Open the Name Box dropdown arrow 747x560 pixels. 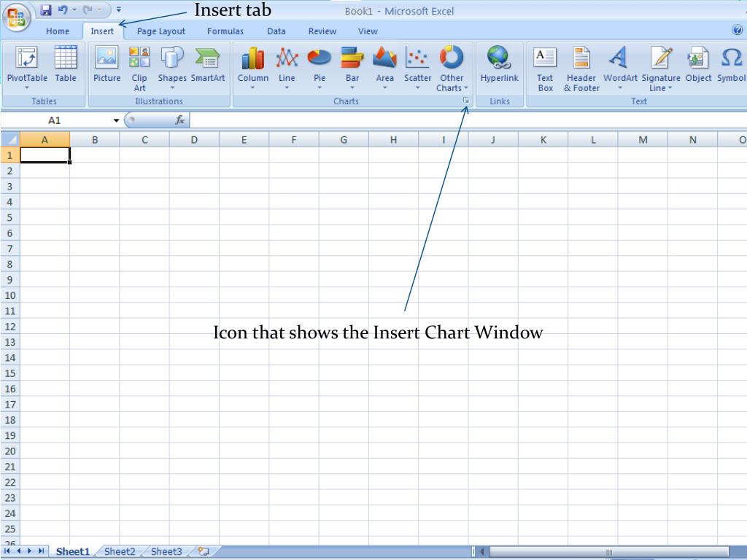click(116, 120)
